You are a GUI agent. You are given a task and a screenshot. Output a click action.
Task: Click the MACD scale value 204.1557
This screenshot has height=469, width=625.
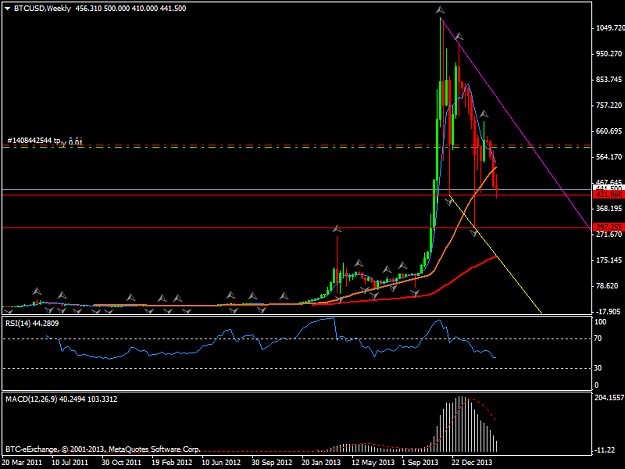coord(609,398)
